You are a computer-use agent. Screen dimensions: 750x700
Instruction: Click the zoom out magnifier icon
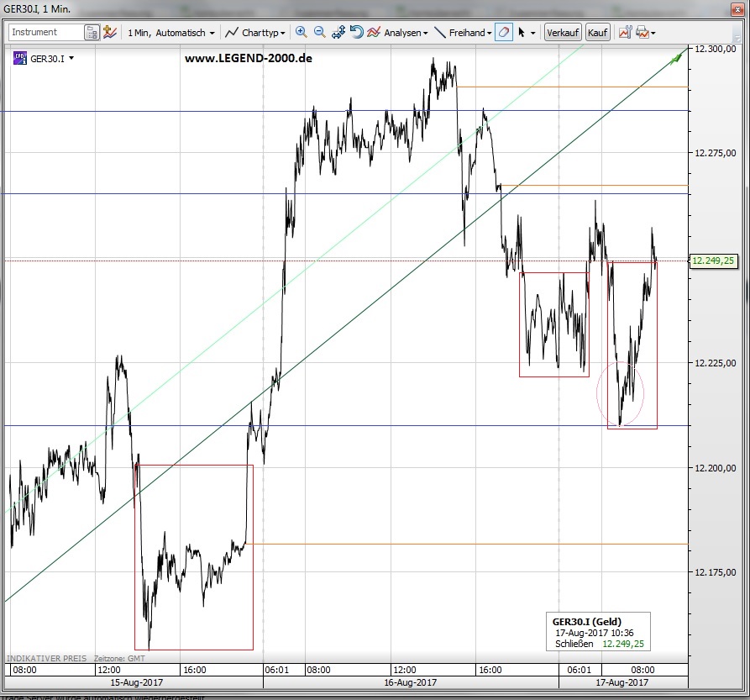320,32
